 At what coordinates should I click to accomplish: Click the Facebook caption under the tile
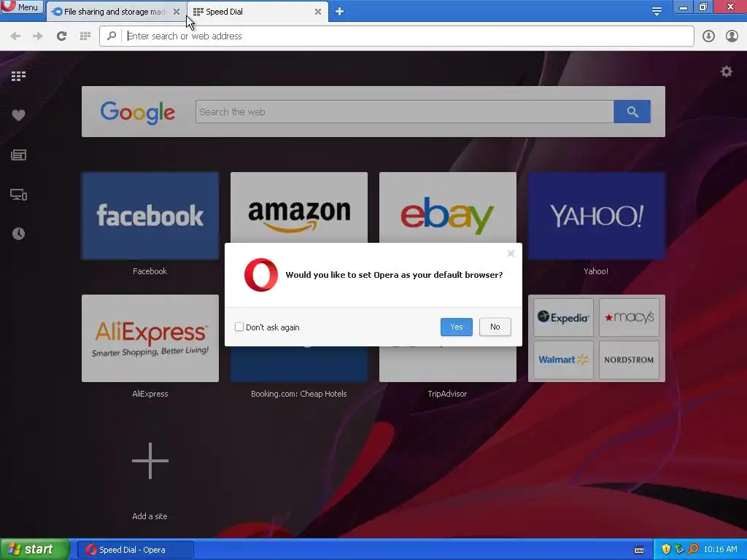coord(150,271)
